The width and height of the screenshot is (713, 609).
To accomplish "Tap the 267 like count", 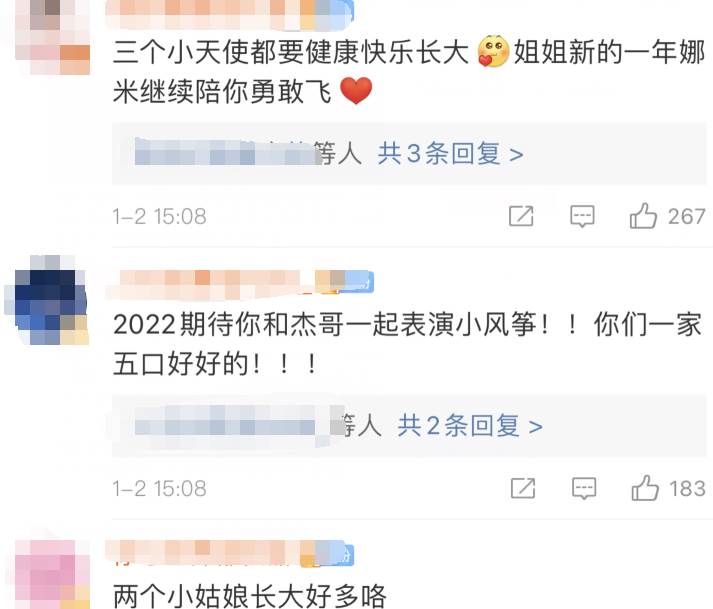I will click(687, 216).
